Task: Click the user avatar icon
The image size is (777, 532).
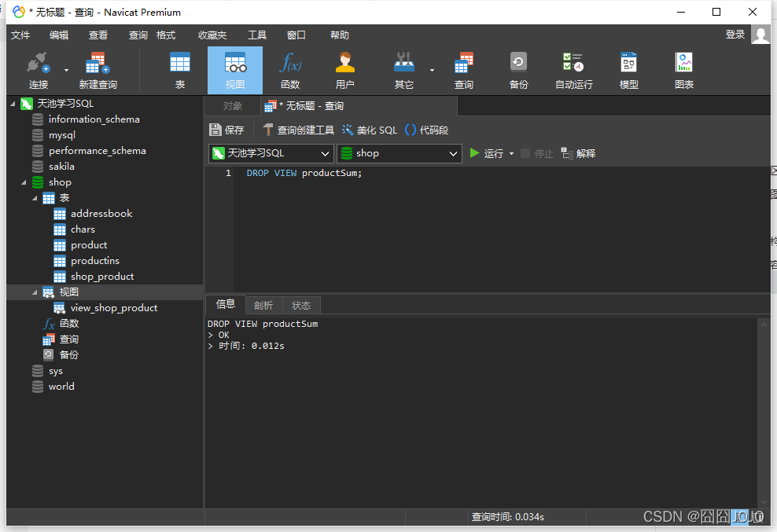Action: pyautogui.click(x=760, y=34)
